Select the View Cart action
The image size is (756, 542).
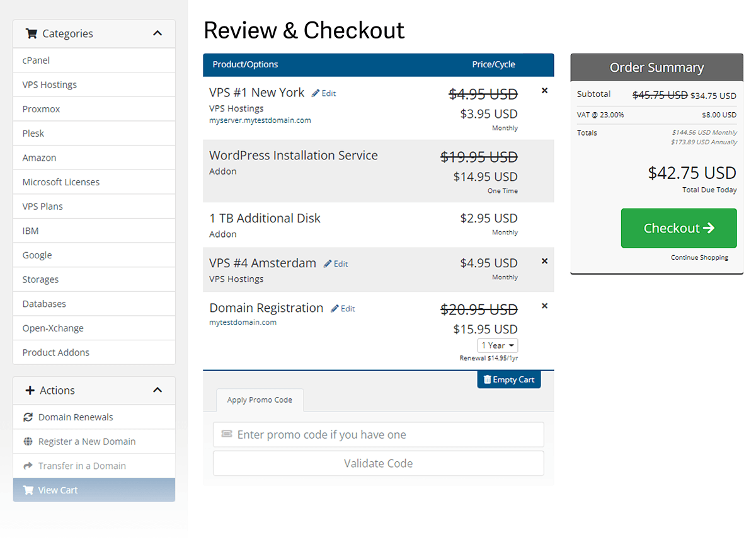94,490
